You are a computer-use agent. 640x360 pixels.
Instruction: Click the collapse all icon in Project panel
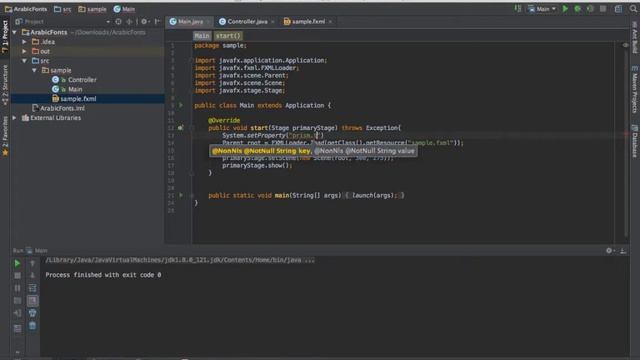[x=129, y=22]
